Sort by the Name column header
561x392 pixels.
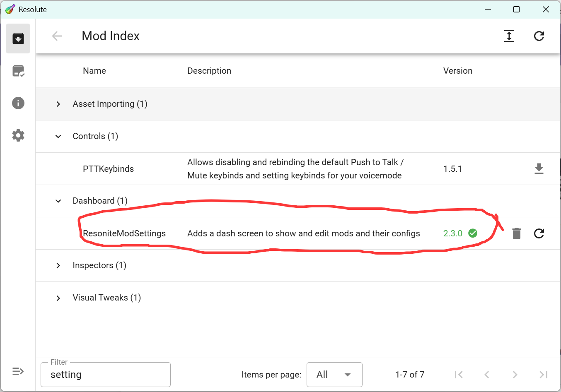tap(94, 71)
